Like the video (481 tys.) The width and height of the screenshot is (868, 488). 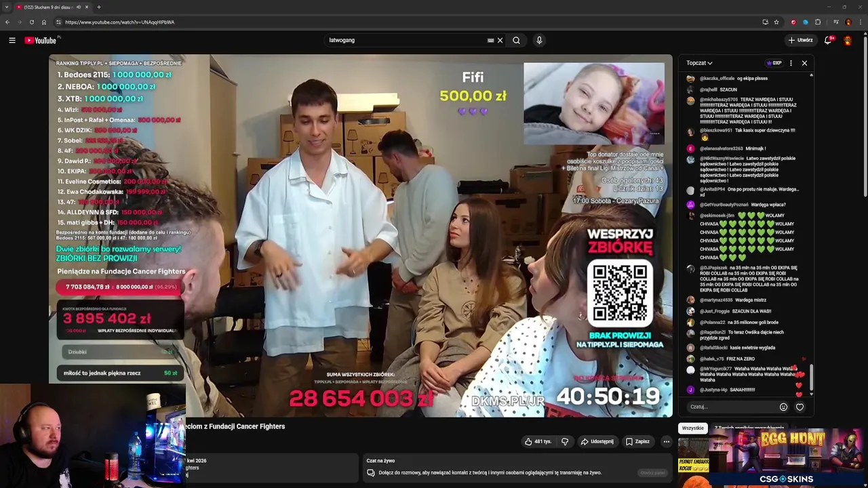538,442
